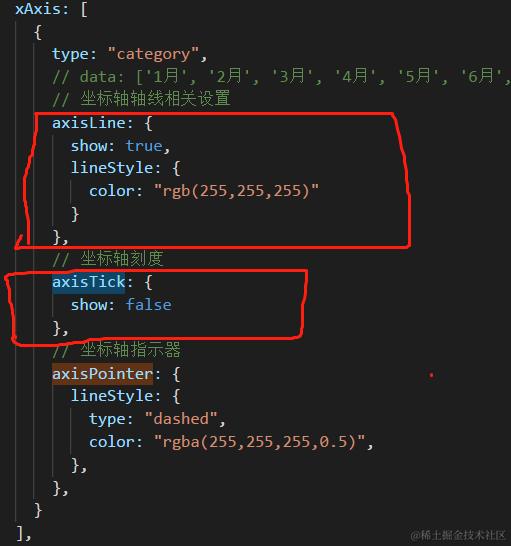This screenshot has height=546, width=511.
Task: Click the "dashed" type string
Action: pos(181,419)
